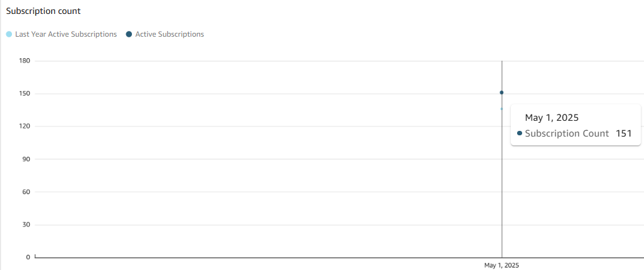Screen dimensions: 644x270
Task: Click the blue dot inside the tooltip
Action: coord(519,133)
